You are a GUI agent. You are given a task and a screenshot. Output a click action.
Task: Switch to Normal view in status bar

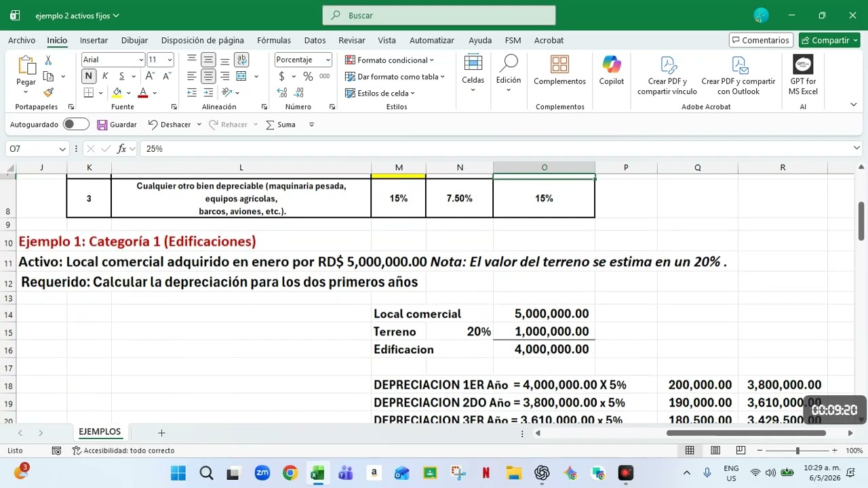tap(690, 450)
